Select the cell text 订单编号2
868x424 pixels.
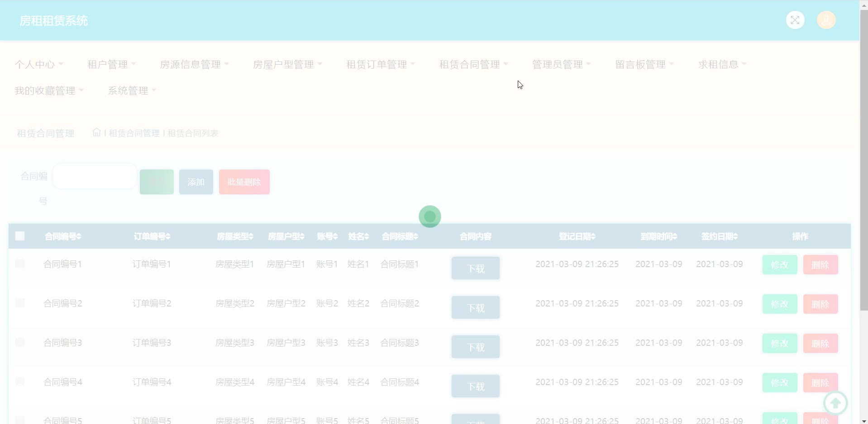pyautogui.click(x=152, y=303)
